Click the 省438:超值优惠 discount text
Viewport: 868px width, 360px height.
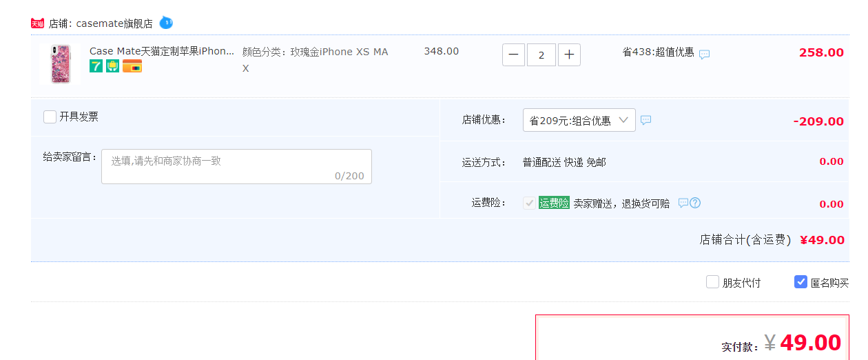(658, 52)
